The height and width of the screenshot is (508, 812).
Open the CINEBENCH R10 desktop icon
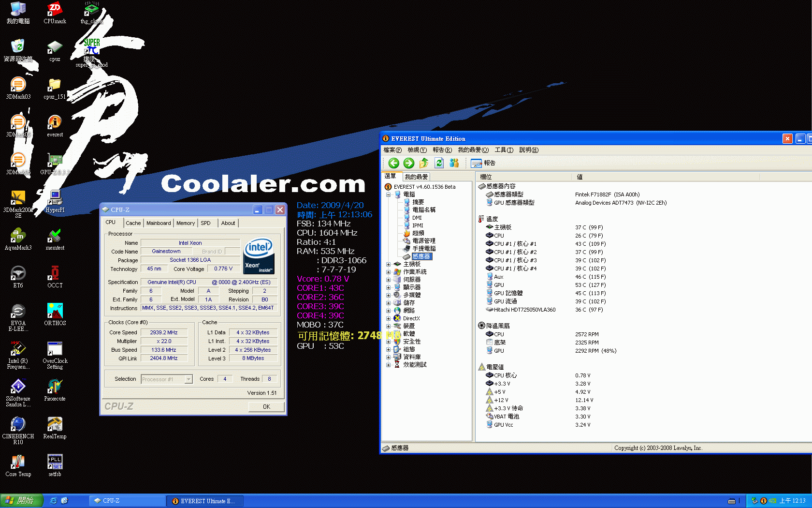pos(18,431)
